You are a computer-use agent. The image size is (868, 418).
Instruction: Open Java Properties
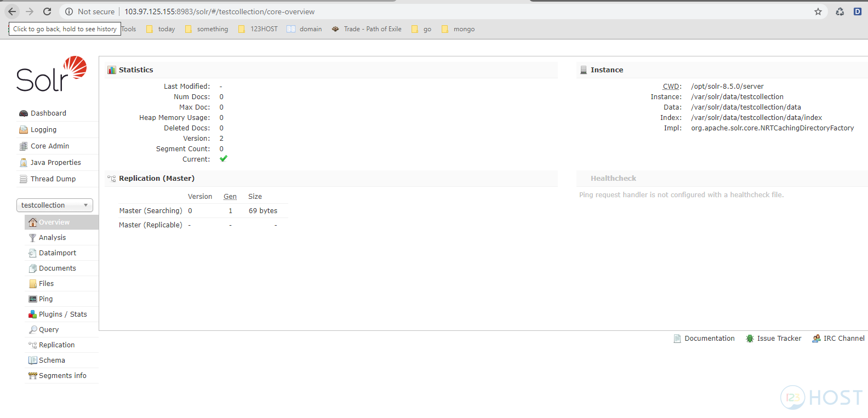click(56, 163)
